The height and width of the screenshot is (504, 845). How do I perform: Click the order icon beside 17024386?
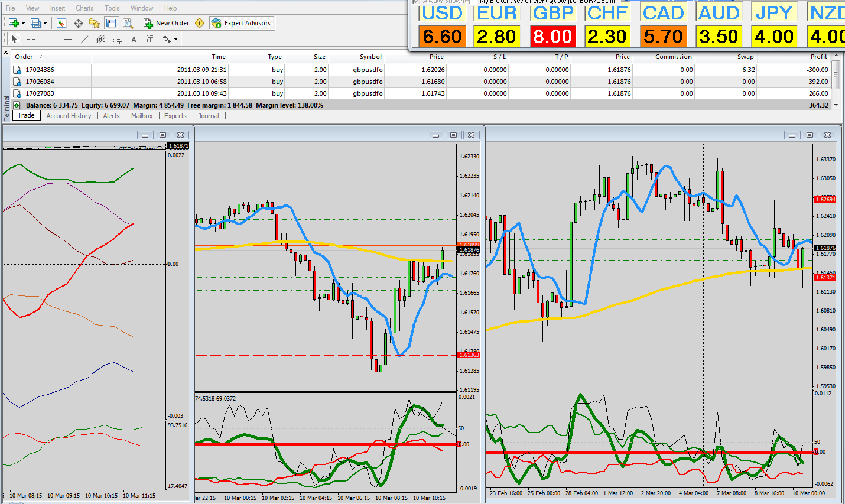[17, 70]
